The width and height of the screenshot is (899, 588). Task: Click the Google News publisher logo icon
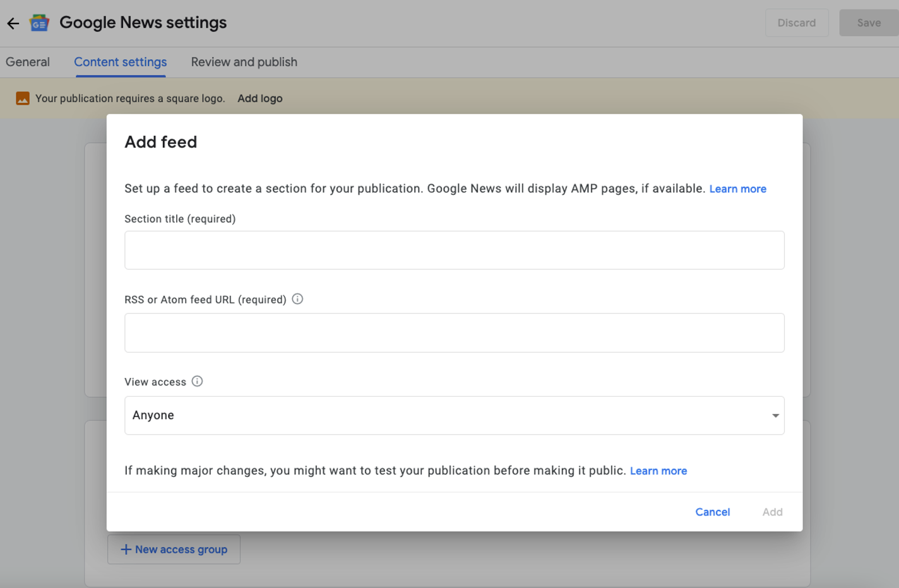point(39,23)
